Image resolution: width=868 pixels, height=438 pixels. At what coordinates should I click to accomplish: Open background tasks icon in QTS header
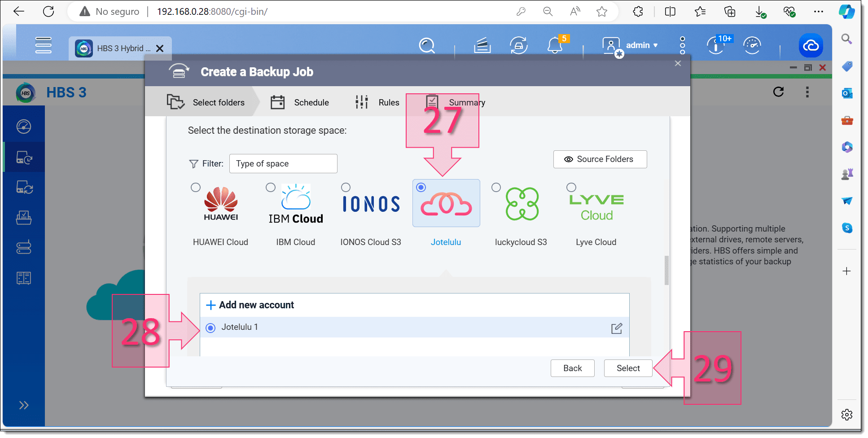pyautogui.click(x=482, y=45)
